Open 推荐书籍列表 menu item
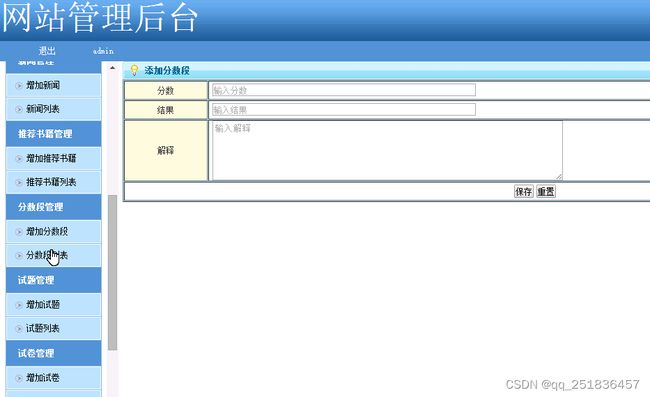This screenshot has width=650, height=397. point(53,182)
